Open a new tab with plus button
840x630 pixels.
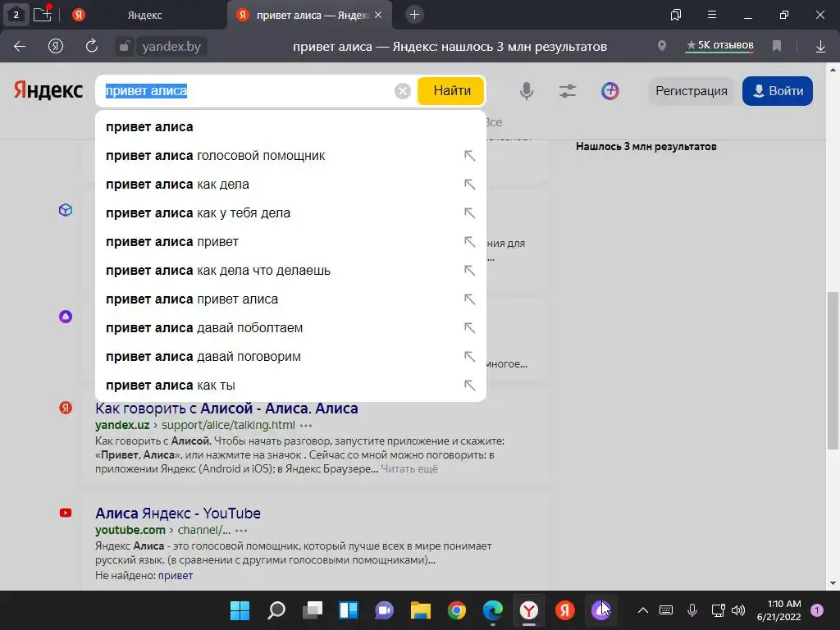click(414, 15)
